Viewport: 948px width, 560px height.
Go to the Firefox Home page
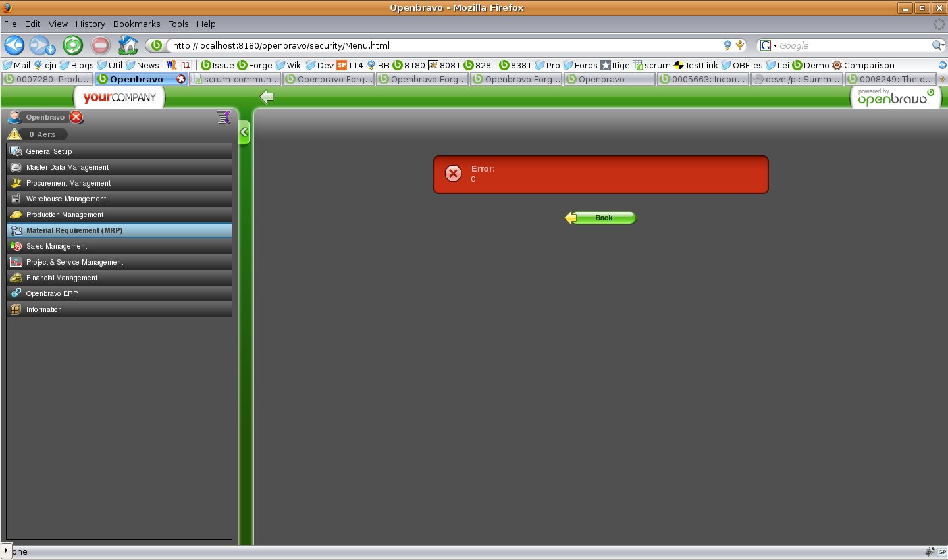point(128,45)
